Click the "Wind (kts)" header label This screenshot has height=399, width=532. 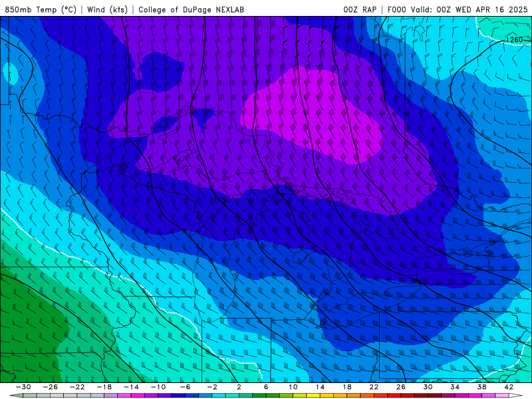coord(107,9)
